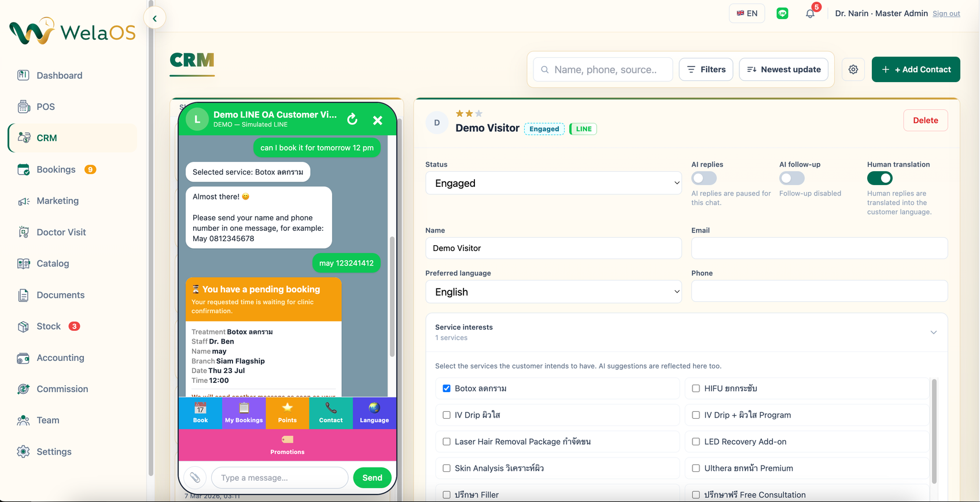The width and height of the screenshot is (980, 502).
Task: Check the HIFU ยกกระชับ service
Action: 696,389
